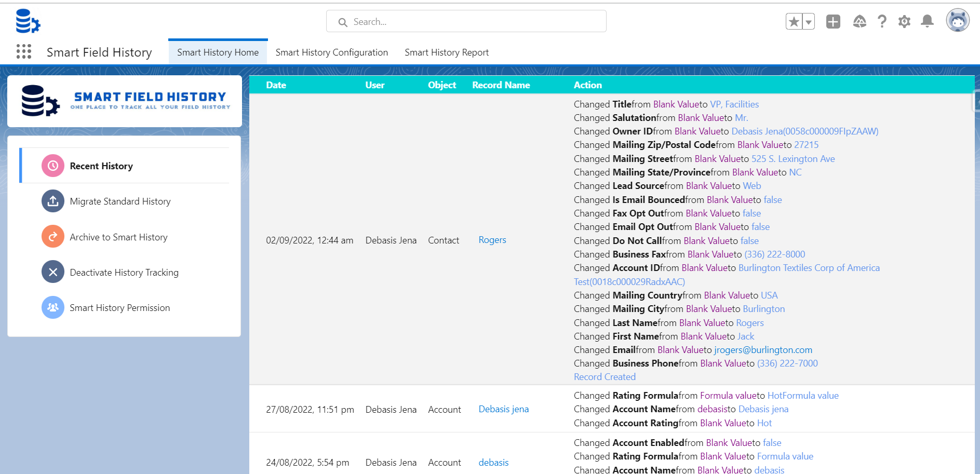Switch to Smart History Configuration tab

(331, 52)
